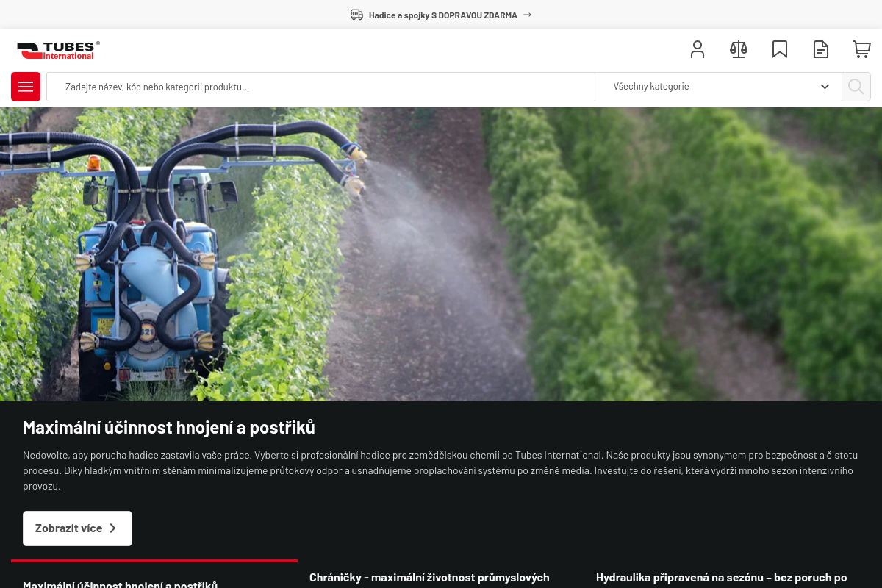This screenshot has height=588, width=882.
Task: Click the magnifier search icon
Action: coord(856,87)
